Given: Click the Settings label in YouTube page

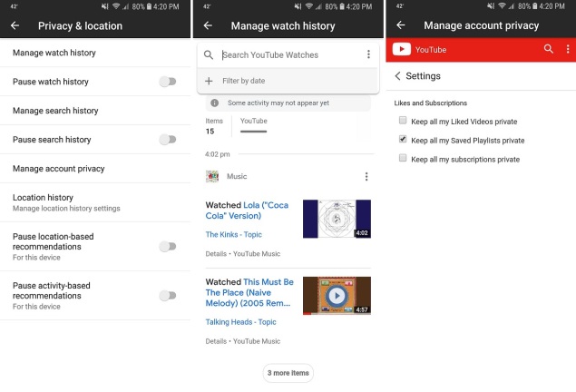Looking at the screenshot, I should (x=423, y=76).
